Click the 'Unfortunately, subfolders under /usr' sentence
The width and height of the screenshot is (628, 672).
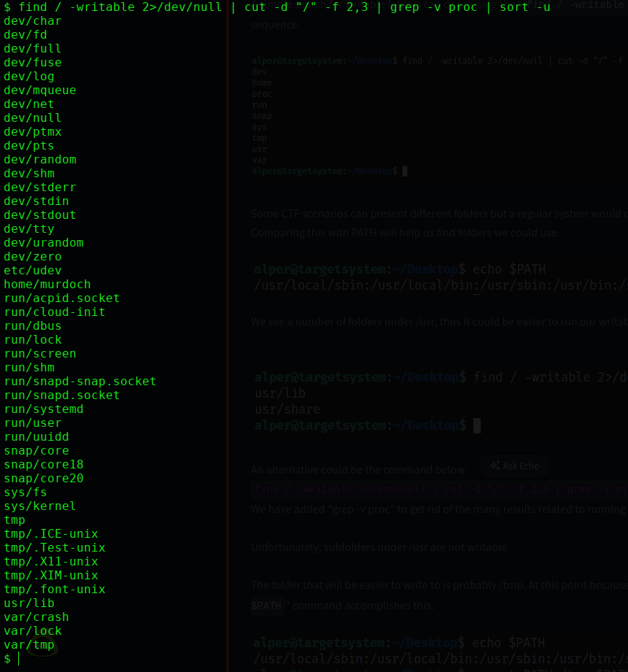tap(379, 547)
